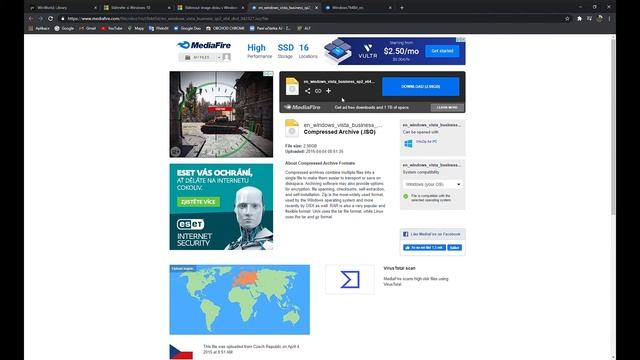The image size is (640, 360).
Task: Click the copy link icon in download bar
Action: [x=318, y=91]
